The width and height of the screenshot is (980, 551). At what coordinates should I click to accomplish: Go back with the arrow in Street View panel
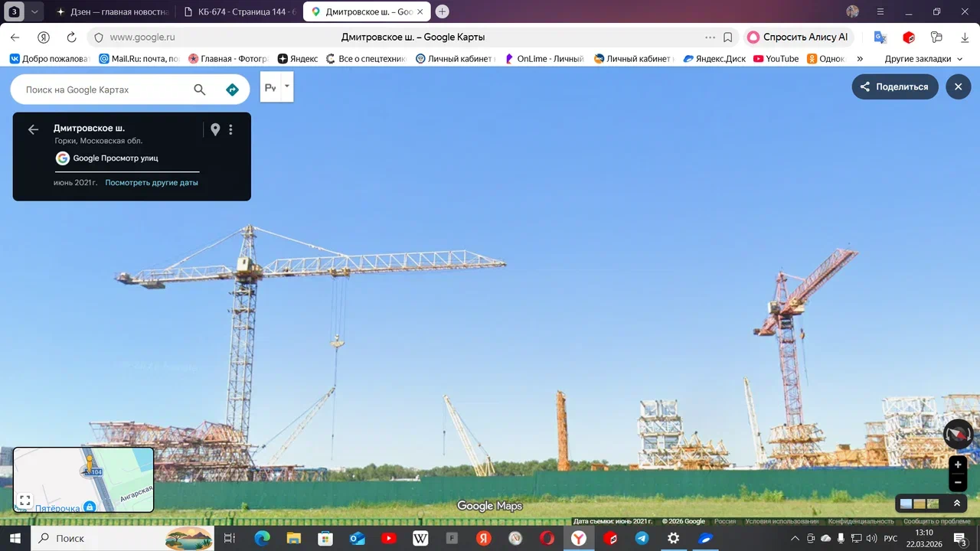coord(33,129)
